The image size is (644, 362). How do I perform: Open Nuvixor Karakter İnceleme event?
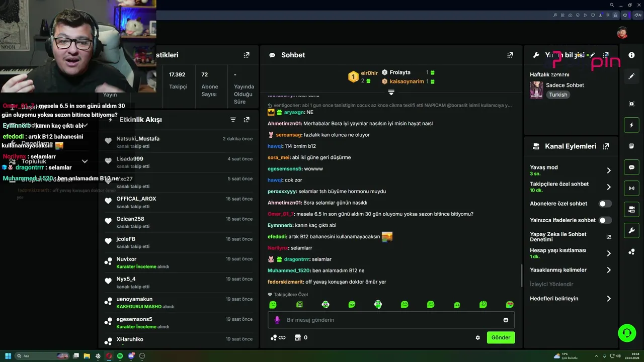(x=179, y=262)
